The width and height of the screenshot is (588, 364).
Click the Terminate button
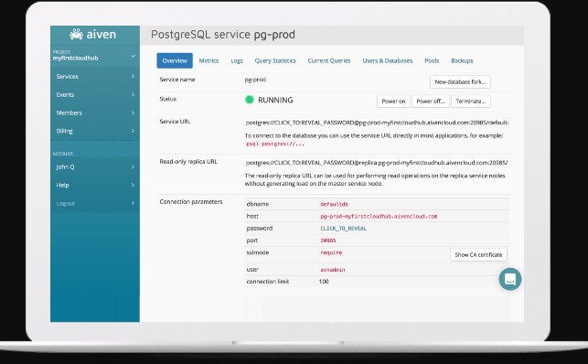coord(471,102)
